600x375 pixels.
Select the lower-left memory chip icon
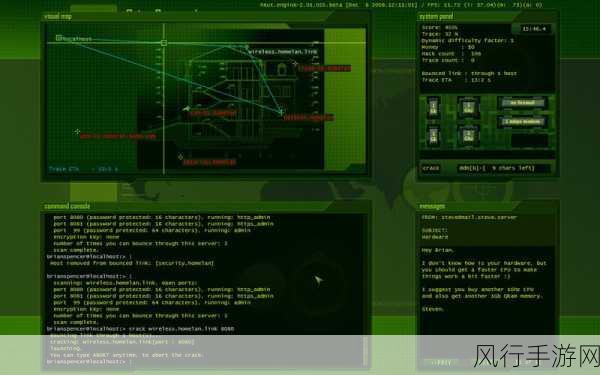[434, 136]
